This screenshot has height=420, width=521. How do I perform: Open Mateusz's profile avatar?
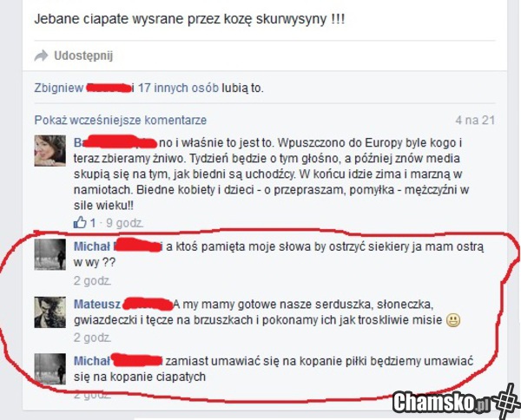(x=50, y=312)
